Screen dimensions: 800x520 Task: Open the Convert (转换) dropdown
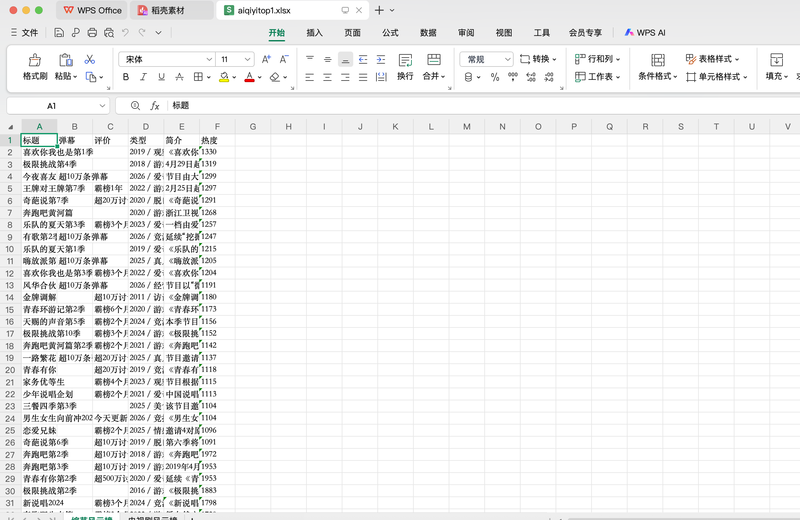[538, 59]
